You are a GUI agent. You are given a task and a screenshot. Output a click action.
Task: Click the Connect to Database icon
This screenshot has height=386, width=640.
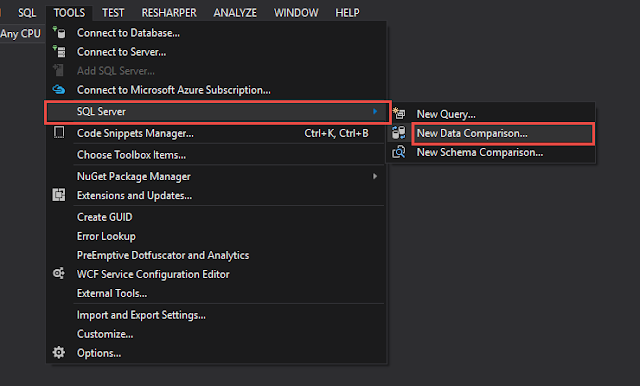[x=59, y=33]
